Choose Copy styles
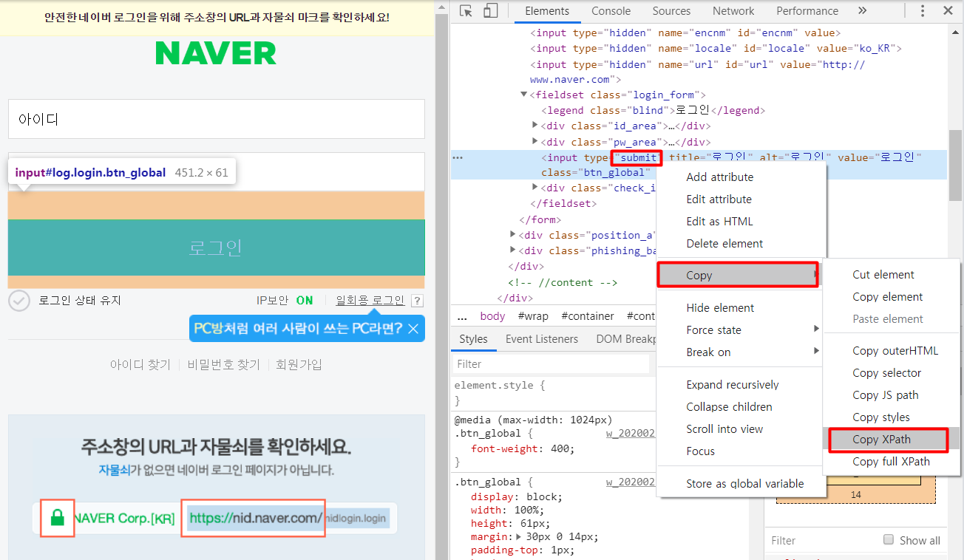This screenshot has height=560, width=964. click(x=892, y=417)
